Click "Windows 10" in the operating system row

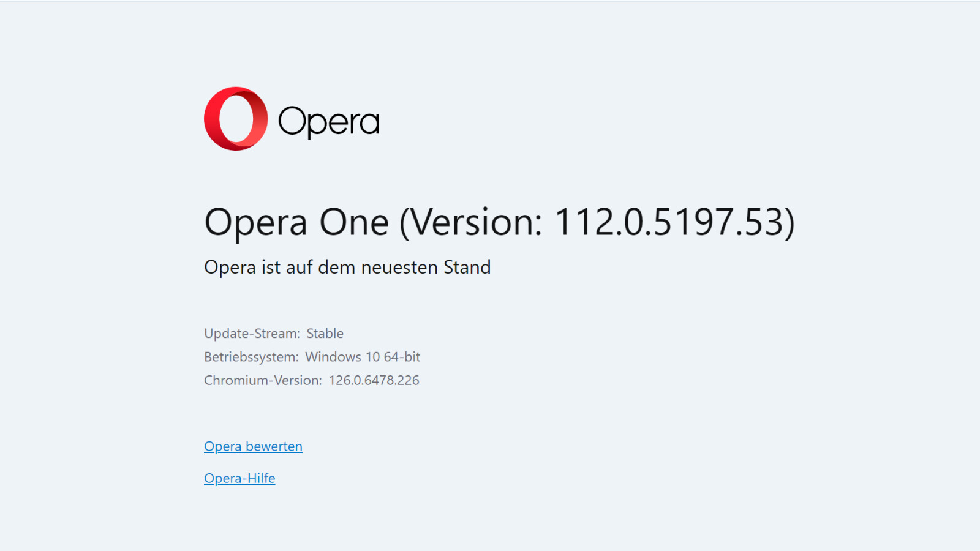(x=342, y=357)
